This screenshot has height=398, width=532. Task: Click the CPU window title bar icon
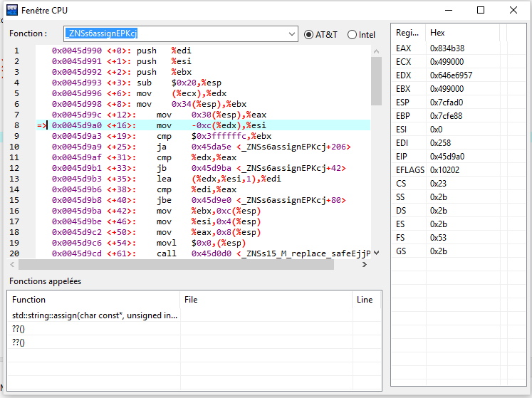coord(11,11)
